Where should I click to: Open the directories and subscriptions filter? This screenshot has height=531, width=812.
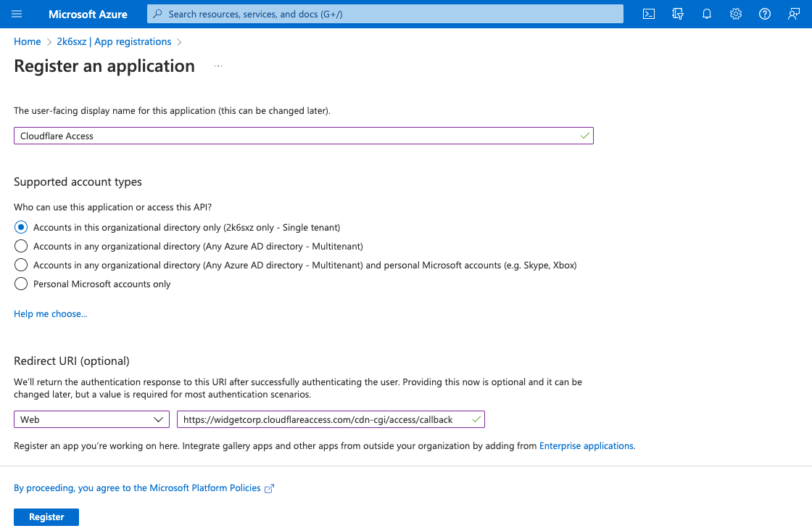pyautogui.click(x=677, y=14)
